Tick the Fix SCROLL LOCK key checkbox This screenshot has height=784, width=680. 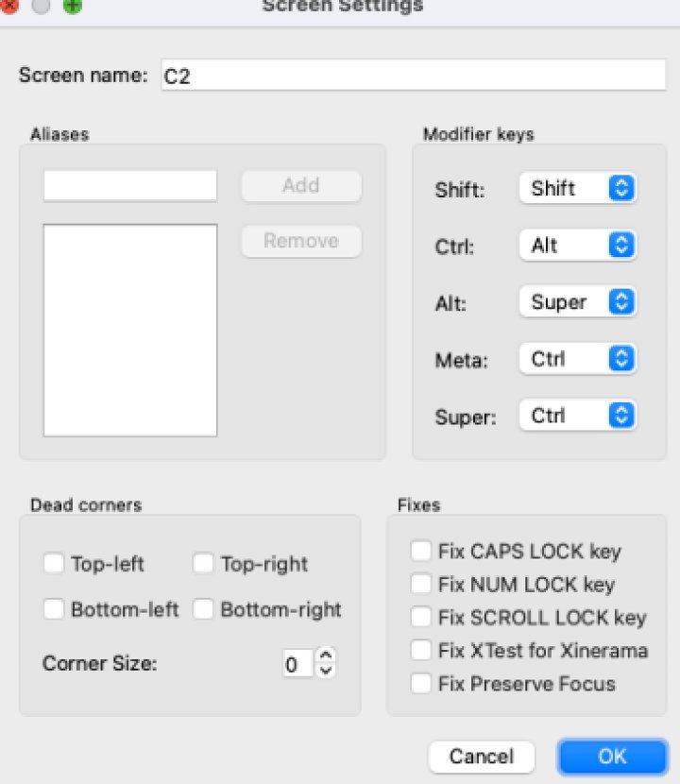(421, 617)
